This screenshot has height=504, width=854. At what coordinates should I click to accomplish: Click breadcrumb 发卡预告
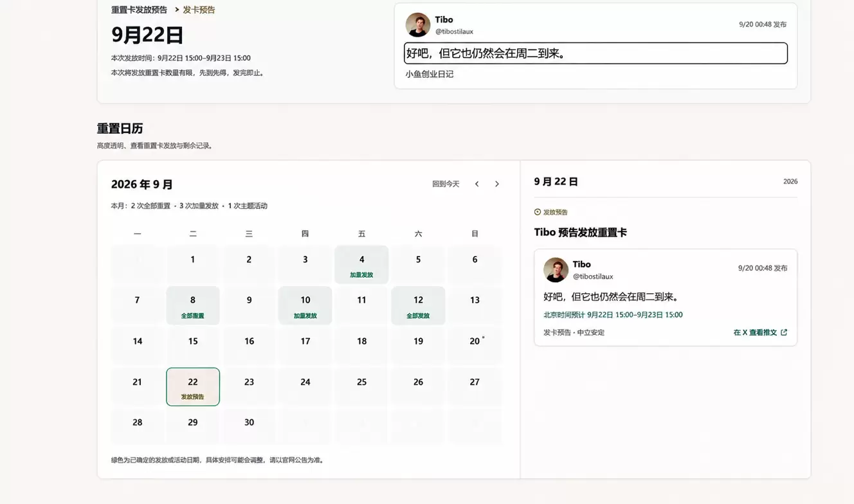(x=199, y=10)
